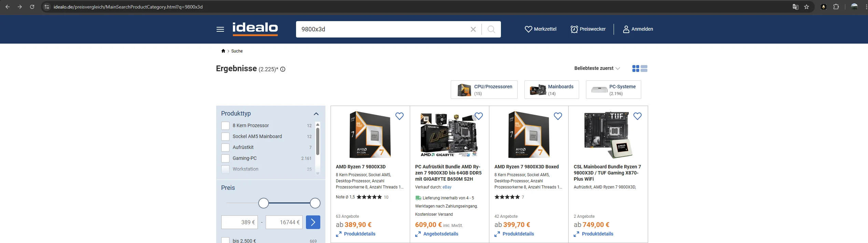Check the Aufrüstkit filter
This screenshot has height=243, width=868.
click(225, 148)
